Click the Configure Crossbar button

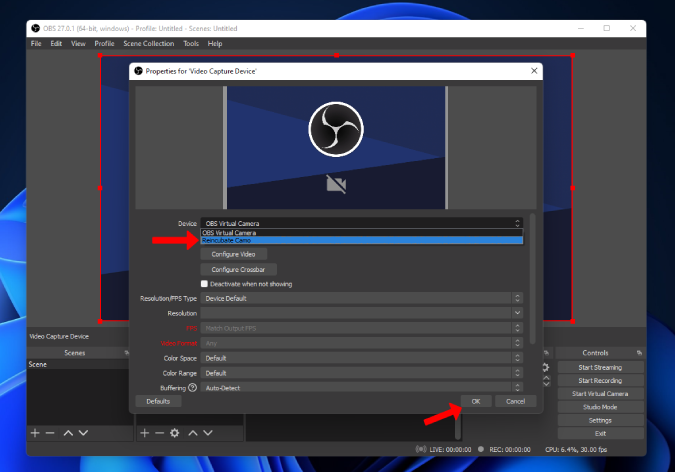click(238, 270)
